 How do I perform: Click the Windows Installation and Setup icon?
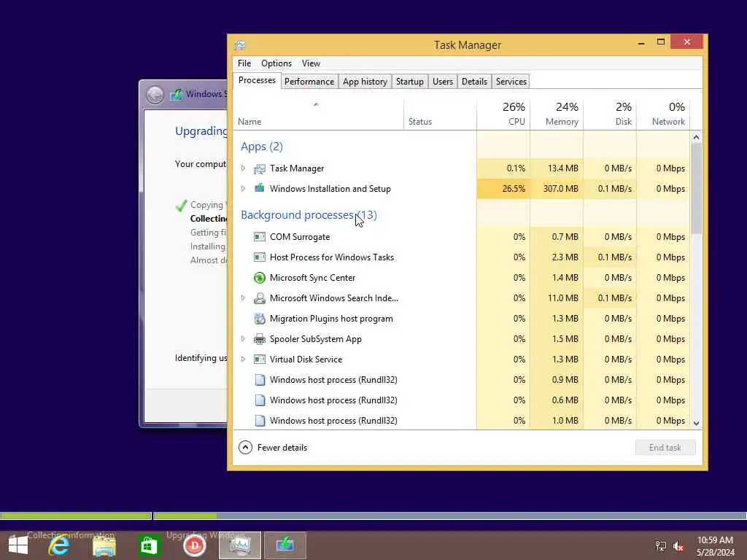tap(259, 188)
